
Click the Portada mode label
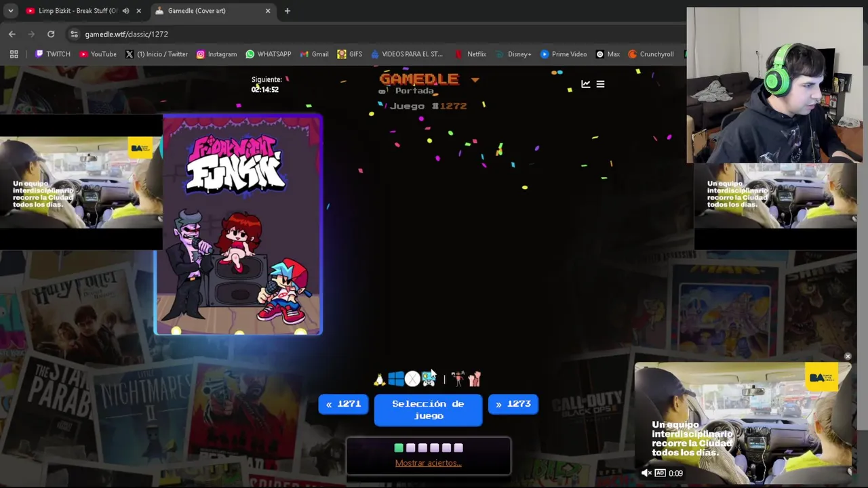pos(414,91)
